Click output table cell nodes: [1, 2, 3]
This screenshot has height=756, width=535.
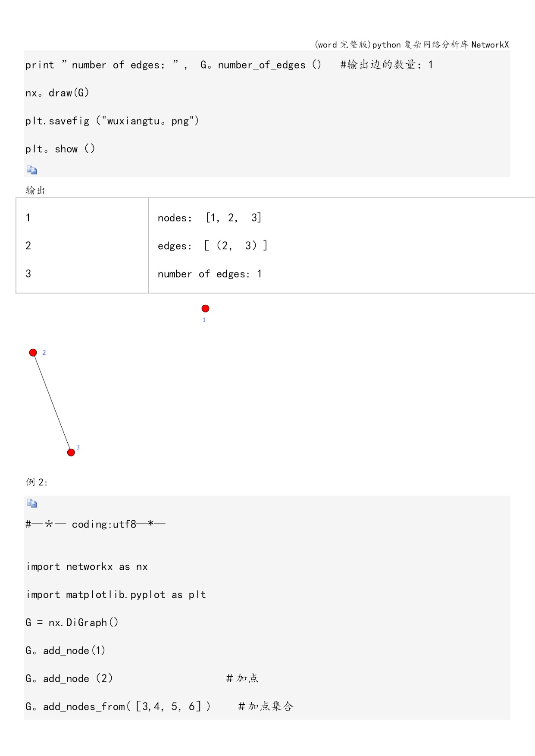(x=210, y=218)
